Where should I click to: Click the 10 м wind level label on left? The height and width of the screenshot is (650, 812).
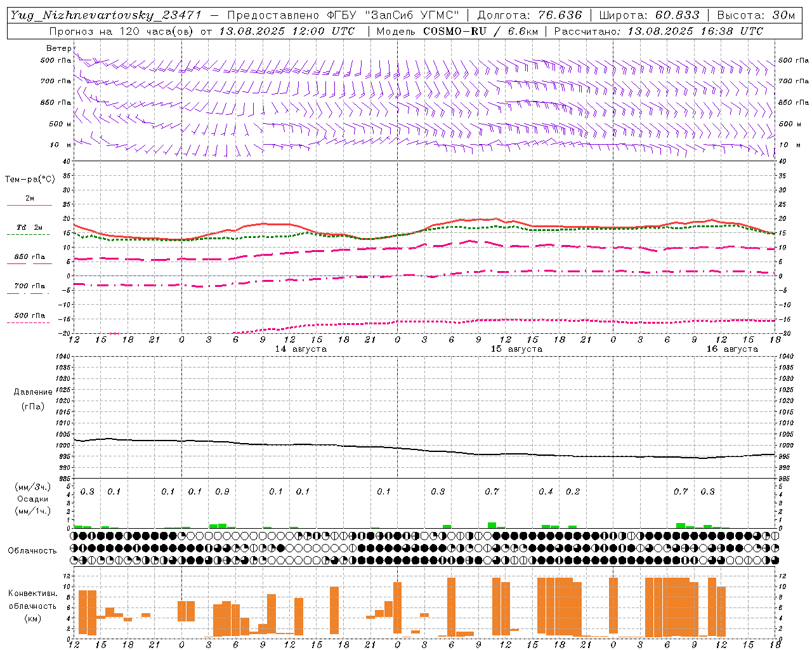tap(60, 145)
